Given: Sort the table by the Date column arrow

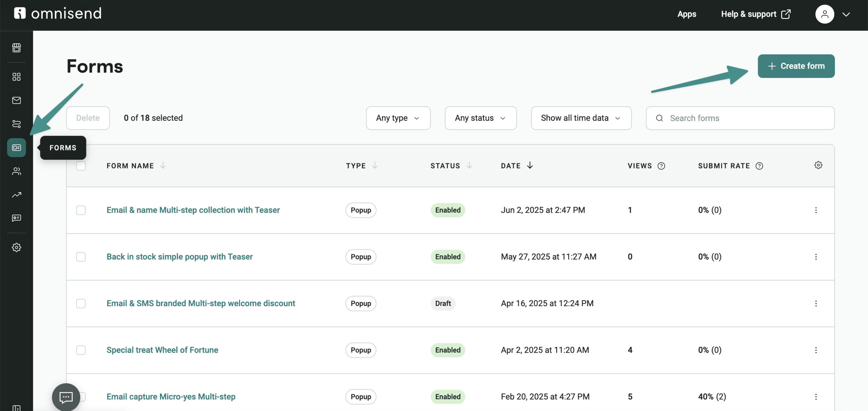Looking at the screenshot, I should 530,165.
